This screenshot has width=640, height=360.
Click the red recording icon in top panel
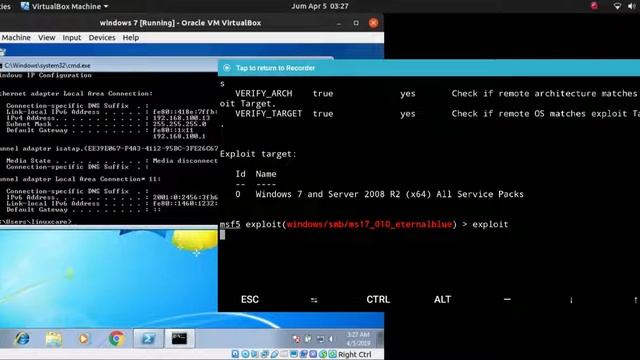click(x=594, y=6)
